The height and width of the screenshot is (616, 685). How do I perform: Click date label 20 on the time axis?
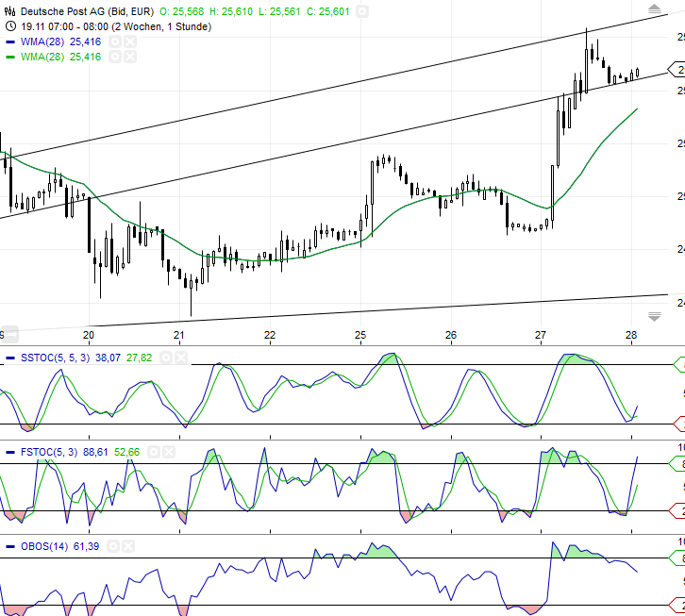point(89,335)
